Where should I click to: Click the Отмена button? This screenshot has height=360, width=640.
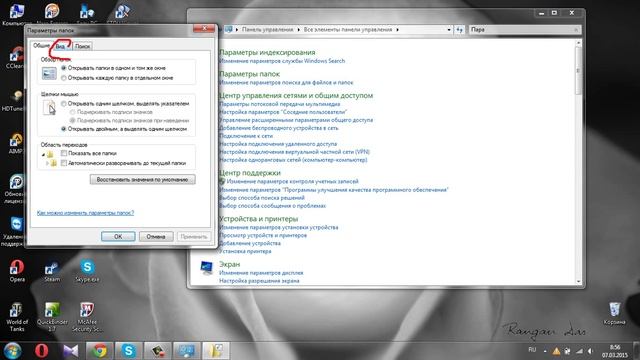[x=156, y=236]
